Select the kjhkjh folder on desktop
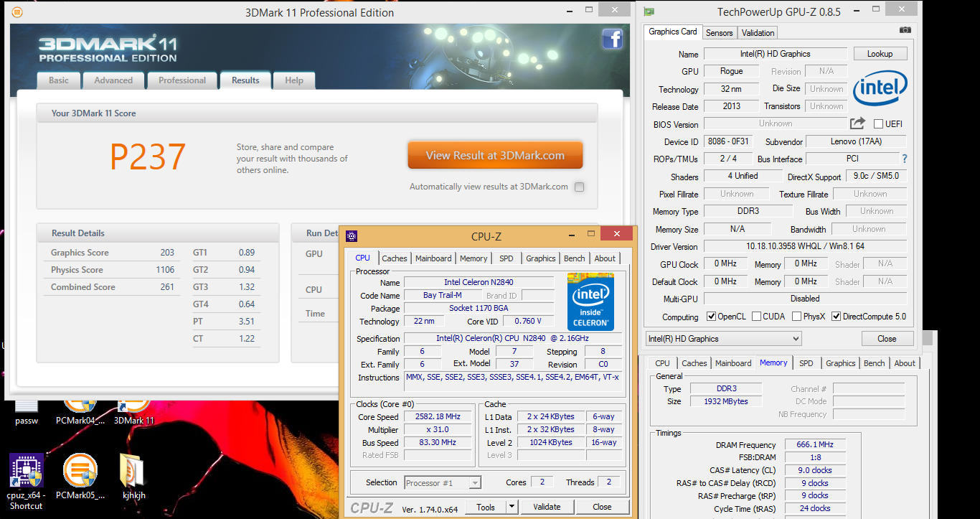Viewport: 980px width, 519px height. (x=133, y=476)
